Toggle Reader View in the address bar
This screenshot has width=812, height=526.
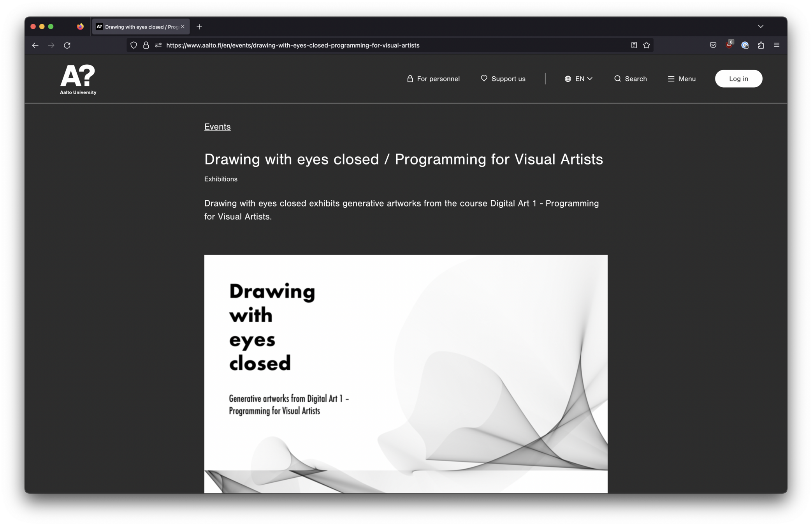point(634,45)
